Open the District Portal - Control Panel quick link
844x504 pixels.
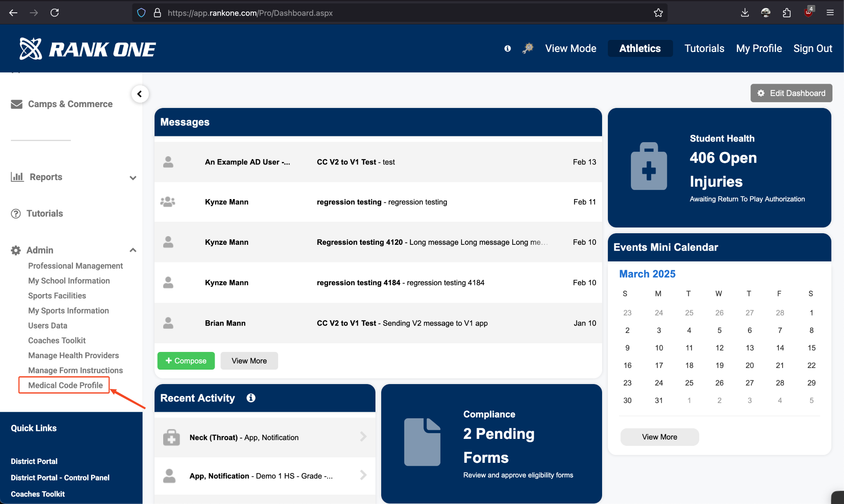[x=60, y=478]
